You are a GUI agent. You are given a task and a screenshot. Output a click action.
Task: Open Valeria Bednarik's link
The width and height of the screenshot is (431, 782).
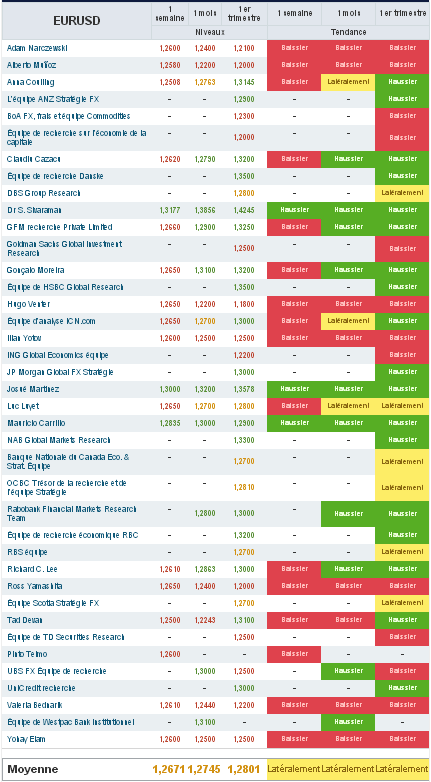(34, 705)
